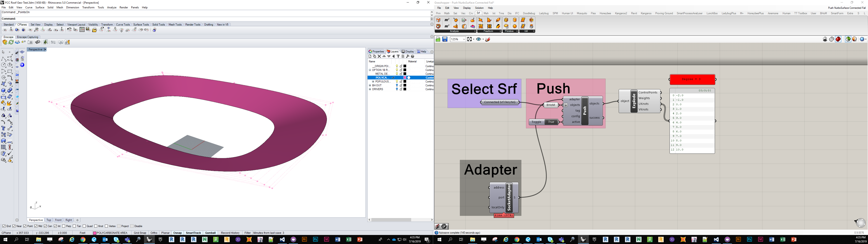Toggle the Perp osnap checkbox
This screenshot has width=868, height=244.
point(64,226)
